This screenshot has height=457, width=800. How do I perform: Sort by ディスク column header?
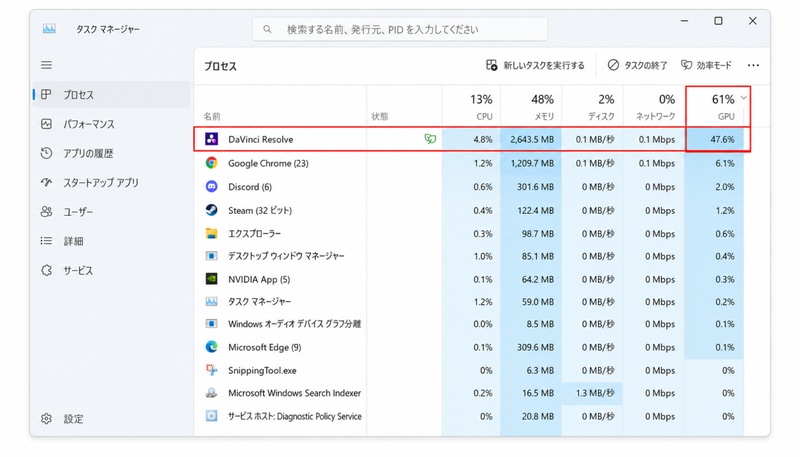(592, 107)
